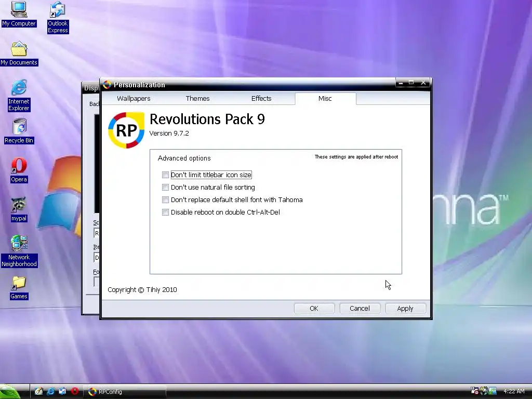The height and width of the screenshot is (399, 532).
Task: Open Network Neighborhood icon
Action: (x=19, y=251)
